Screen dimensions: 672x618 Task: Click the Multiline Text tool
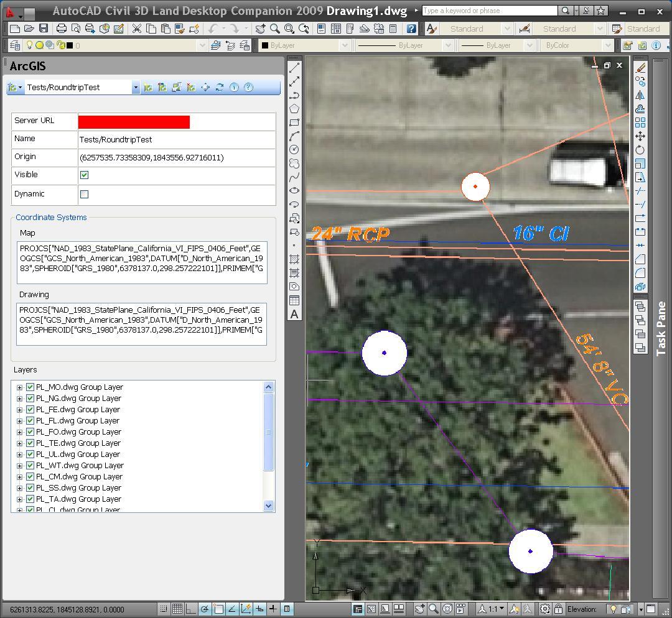294,315
